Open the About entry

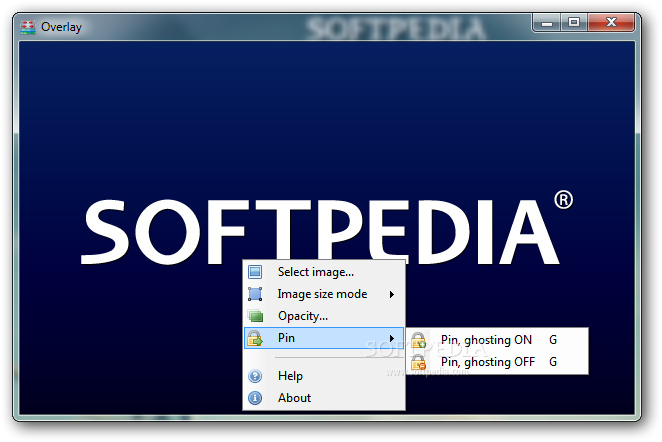click(324, 398)
